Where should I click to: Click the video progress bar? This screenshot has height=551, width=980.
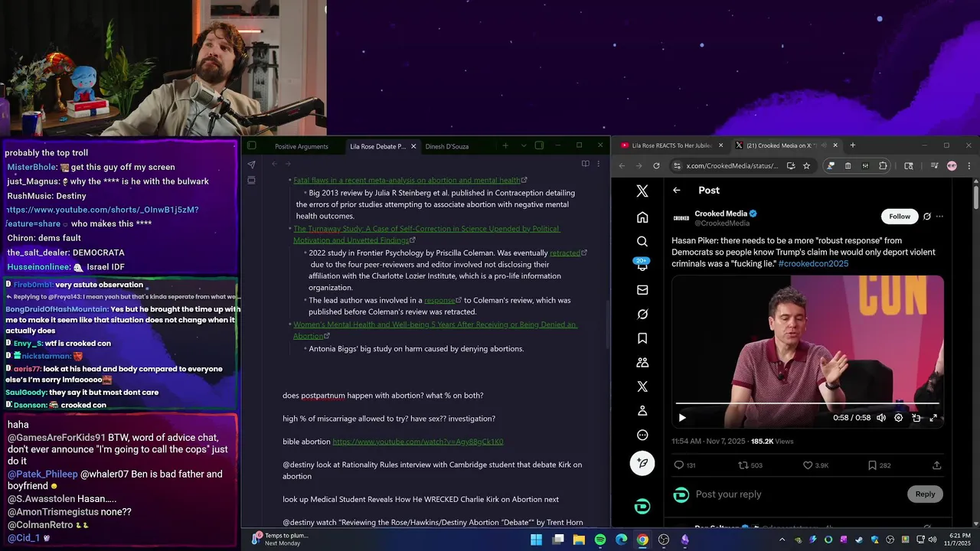[807, 403]
